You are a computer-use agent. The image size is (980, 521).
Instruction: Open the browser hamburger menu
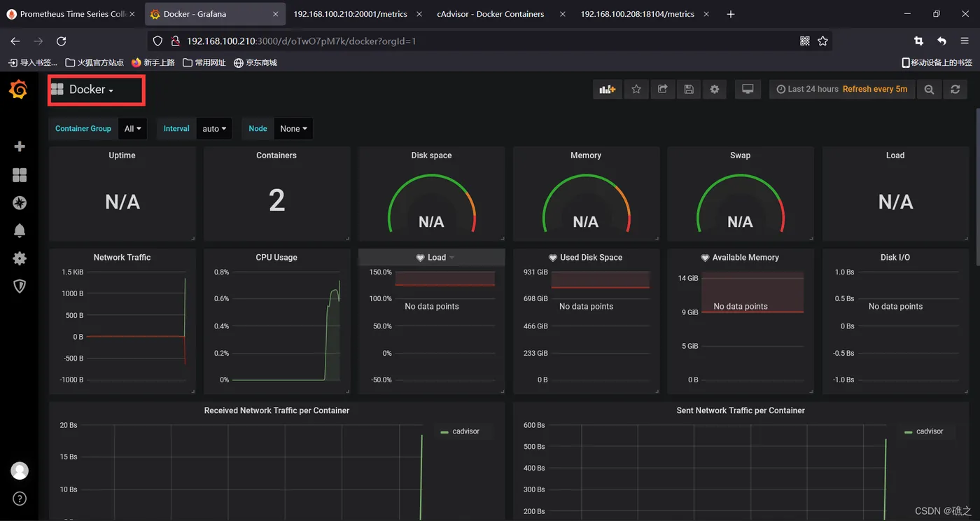tap(965, 41)
